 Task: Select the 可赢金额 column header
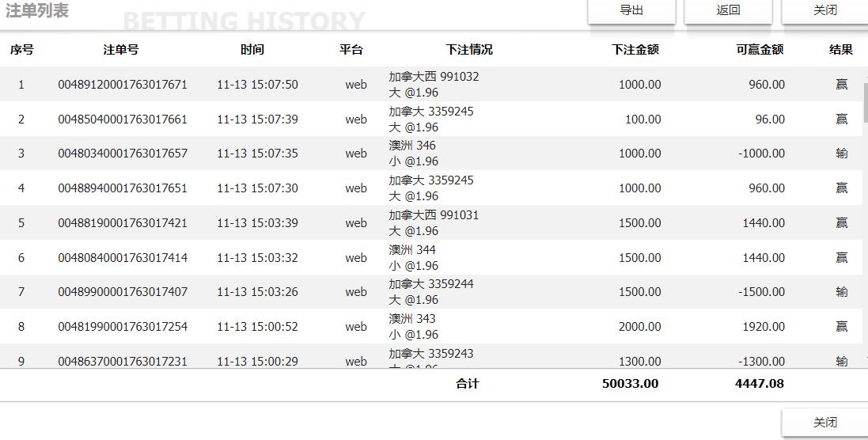760,49
